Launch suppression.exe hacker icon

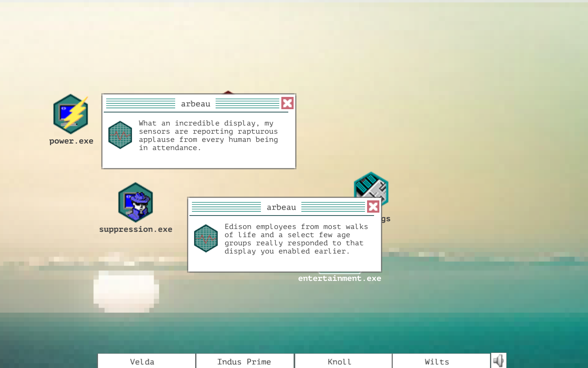point(136,202)
